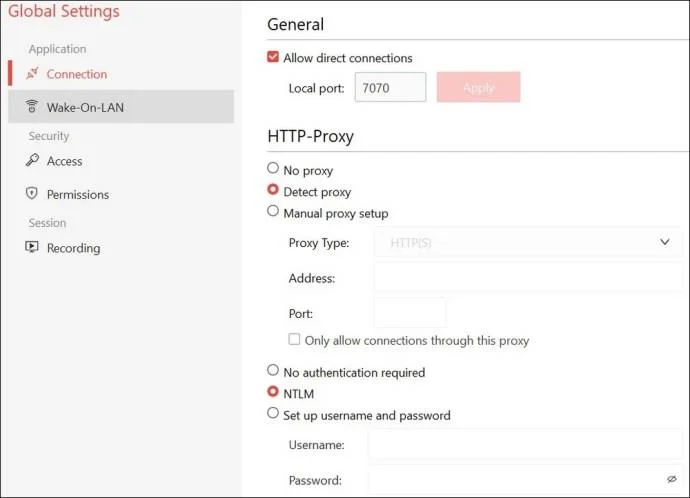The width and height of the screenshot is (690, 498).
Task: Click the HTTP-Proxy section heading
Action: pyautogui.click(x=311, y=136)
